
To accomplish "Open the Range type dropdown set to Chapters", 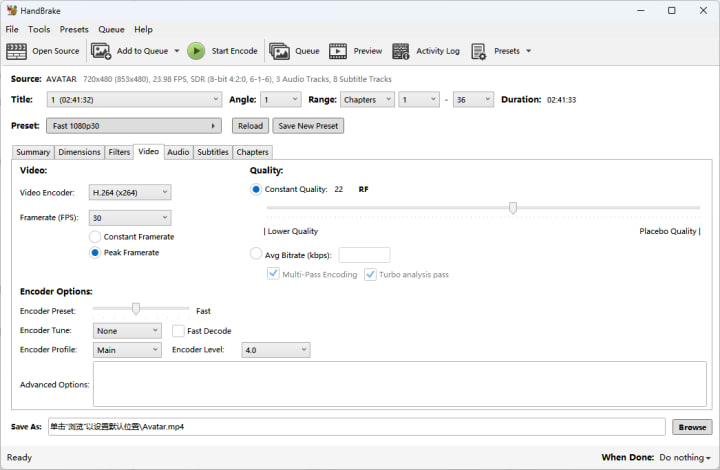I will 367,100.
